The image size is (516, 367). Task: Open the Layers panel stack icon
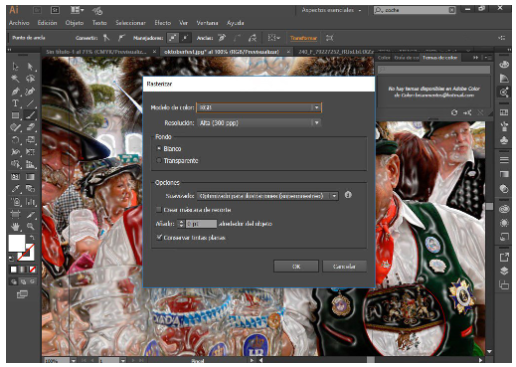pyautogui.click(x=504, y=271)
